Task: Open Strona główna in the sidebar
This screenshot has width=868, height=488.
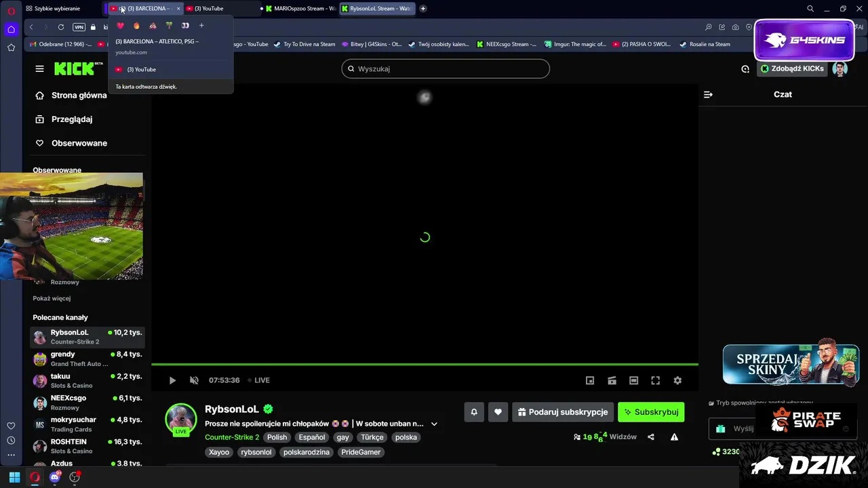Action: 71,96
